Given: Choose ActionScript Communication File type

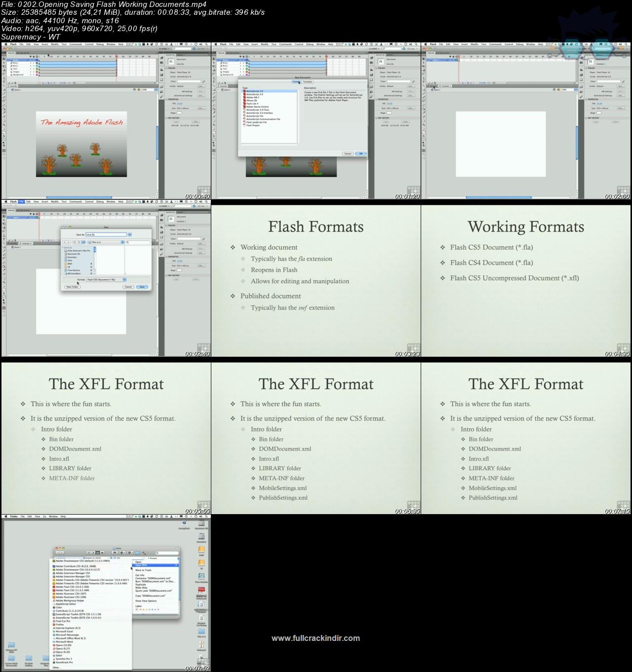Looking at the screenshot, I should (x=269, y=119).
